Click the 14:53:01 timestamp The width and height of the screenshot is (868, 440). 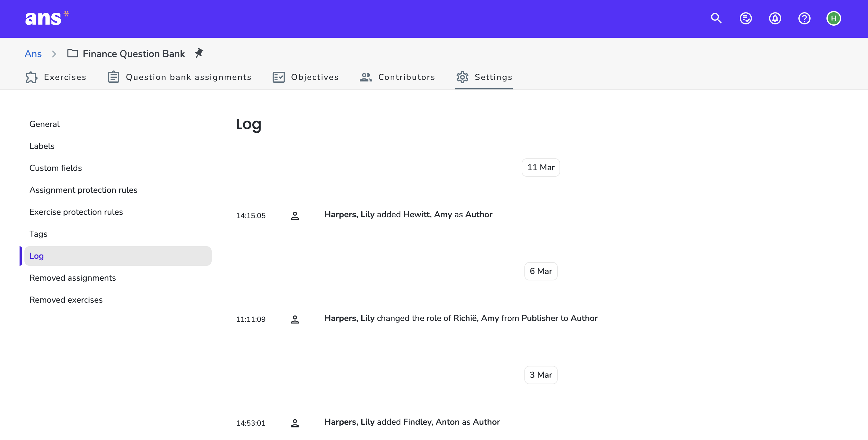tap(251, 423)
